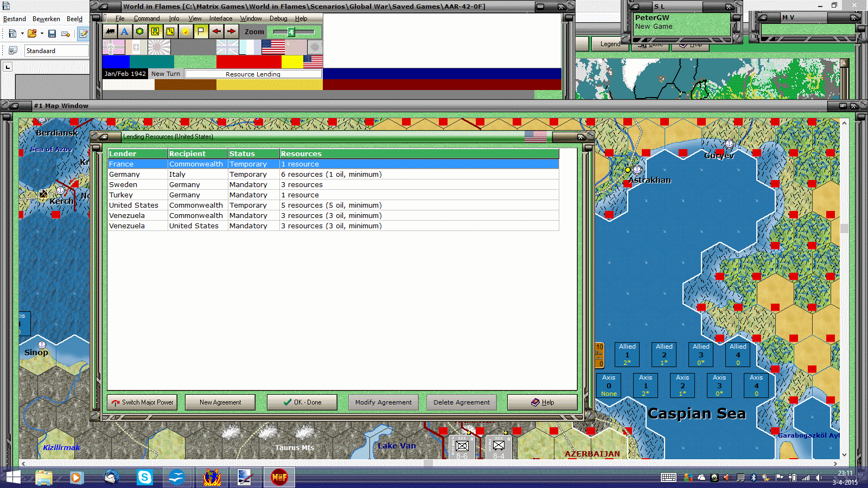Open the File menu in World in Flames

tap(120, 18)
